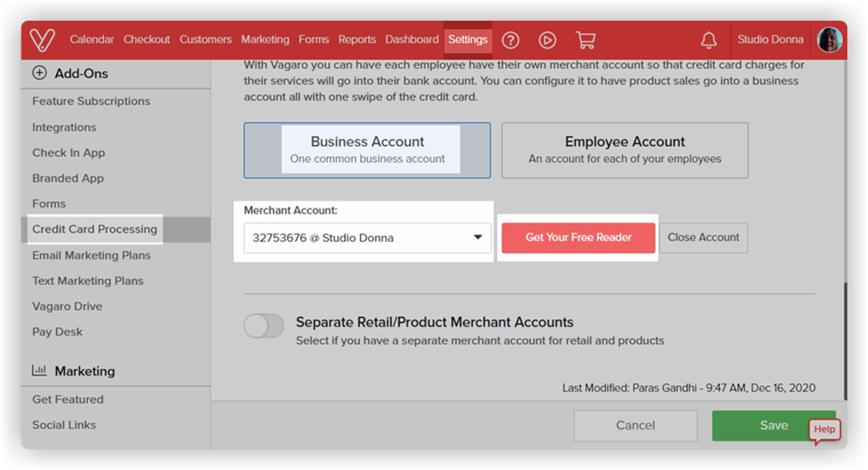Viewport: 868px width, 470px height.
Task: Open Integrations in sidebar
Action: (64, 127)
